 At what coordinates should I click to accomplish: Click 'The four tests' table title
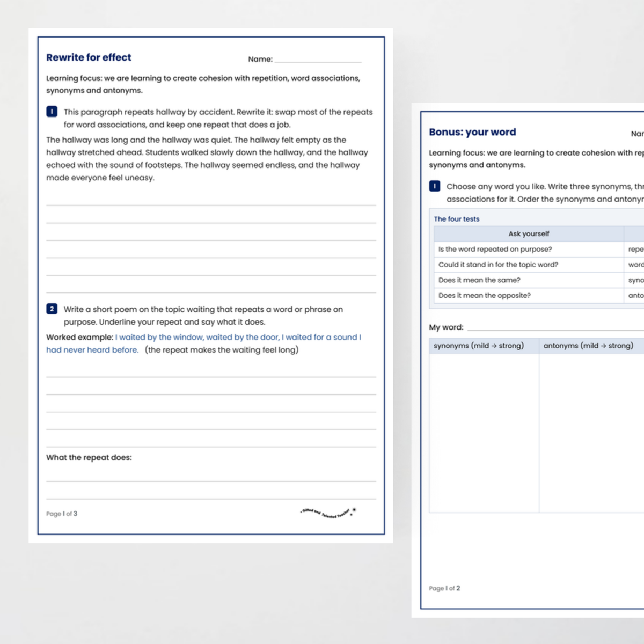click(x=457, y=219)
